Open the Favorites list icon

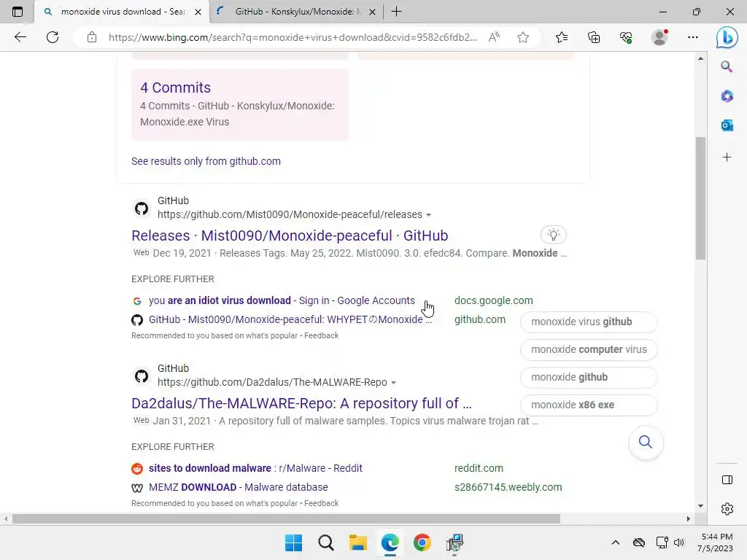point(562,37)
